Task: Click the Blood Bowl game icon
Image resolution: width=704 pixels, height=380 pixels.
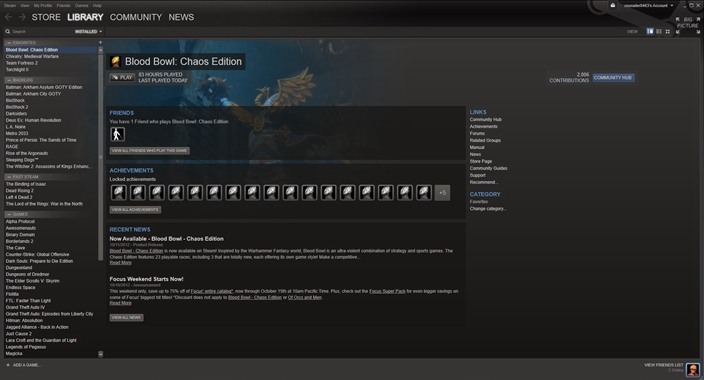Action: [x=115, y=62]
